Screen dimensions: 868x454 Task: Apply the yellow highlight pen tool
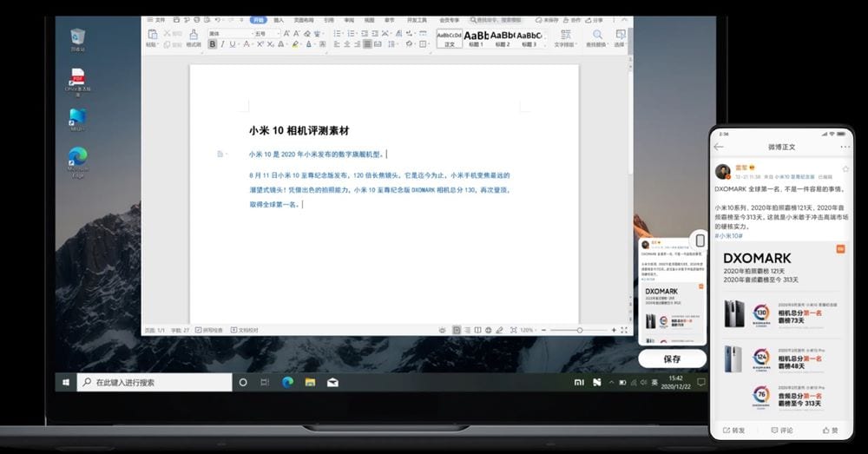pos(295,43)
